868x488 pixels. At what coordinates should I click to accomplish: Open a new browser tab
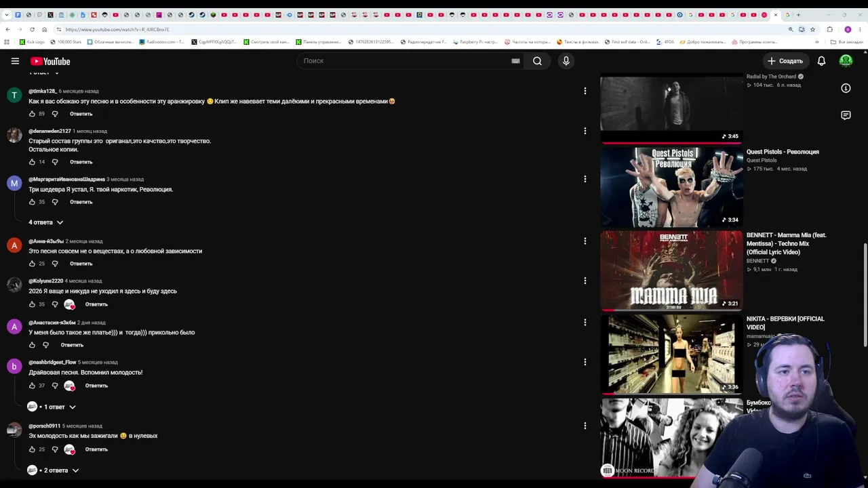pyautogui.click(x=798, y=15)
